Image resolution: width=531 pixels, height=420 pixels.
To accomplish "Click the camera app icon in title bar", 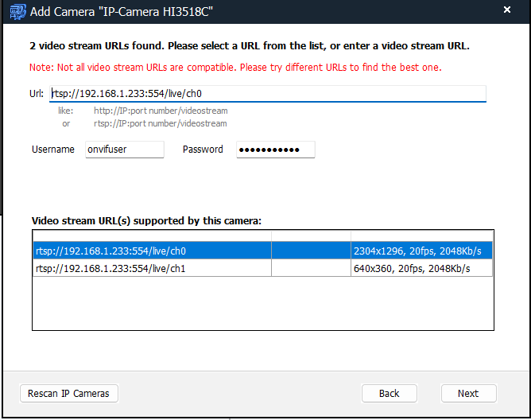I will [17, 11].
